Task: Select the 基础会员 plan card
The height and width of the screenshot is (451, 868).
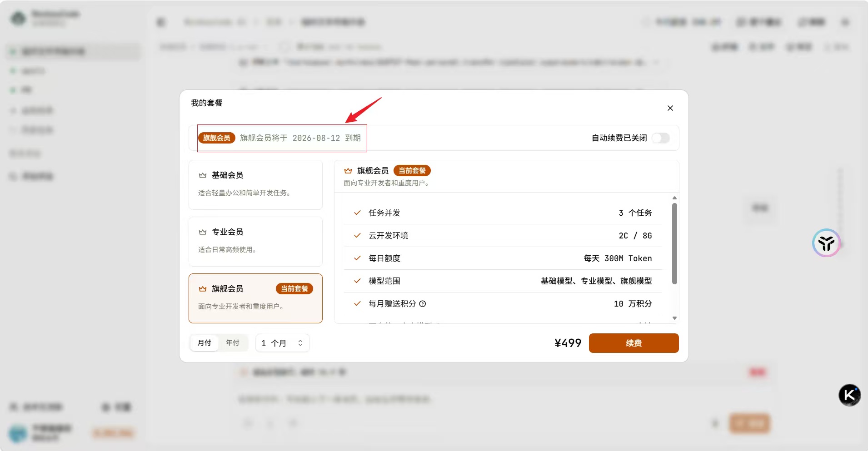Action: click(x=255, y=184)
